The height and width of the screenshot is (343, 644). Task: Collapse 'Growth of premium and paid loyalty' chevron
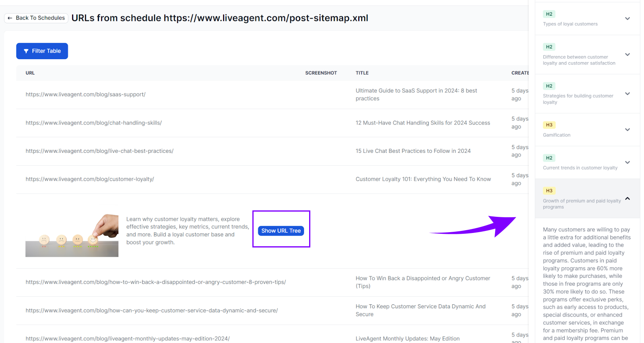click(x=627, y=199)
